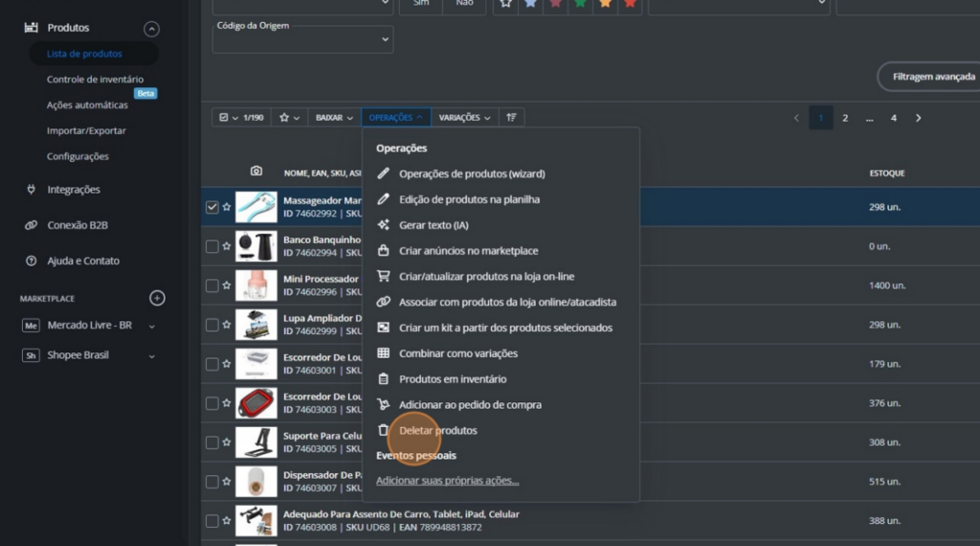Click the Conexão B2B link icon
Screen dimensions: 980x546
(31, 225)
